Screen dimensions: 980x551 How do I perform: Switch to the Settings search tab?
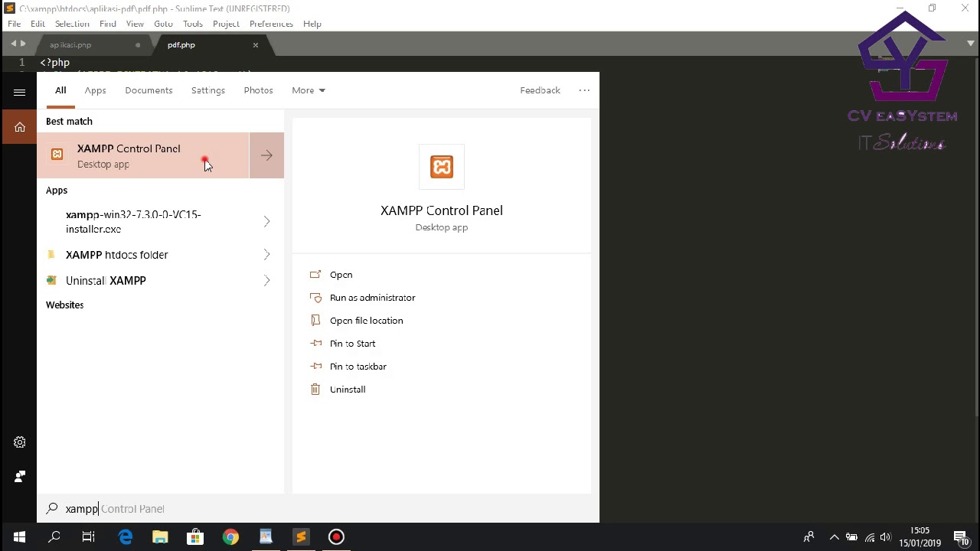pos(208,90)
